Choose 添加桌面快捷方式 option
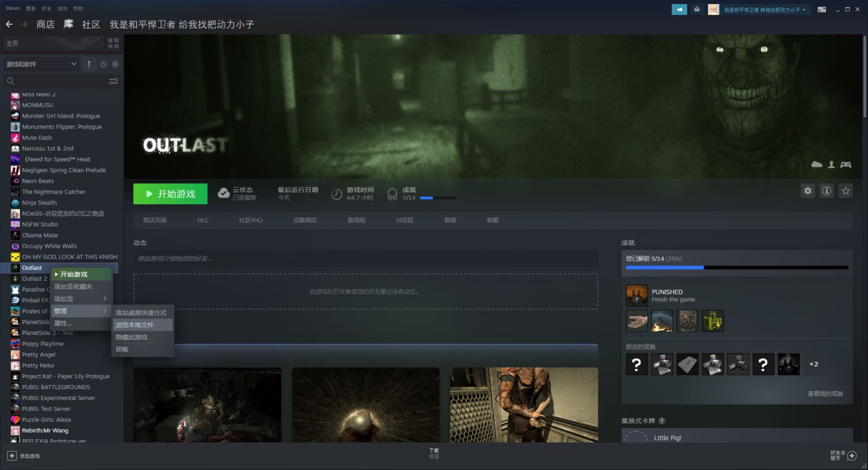The image size is (868, 470). (143, 313)
